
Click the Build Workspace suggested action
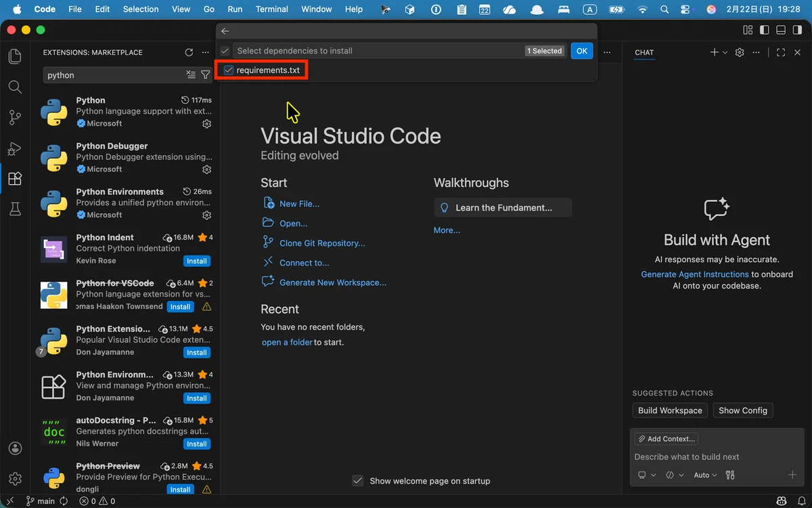(670, 410)
